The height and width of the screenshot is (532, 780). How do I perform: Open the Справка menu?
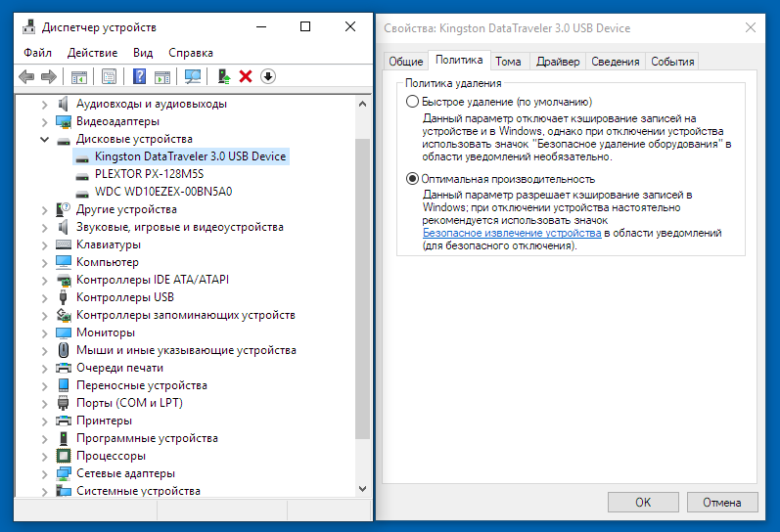[x=191, y=53]
